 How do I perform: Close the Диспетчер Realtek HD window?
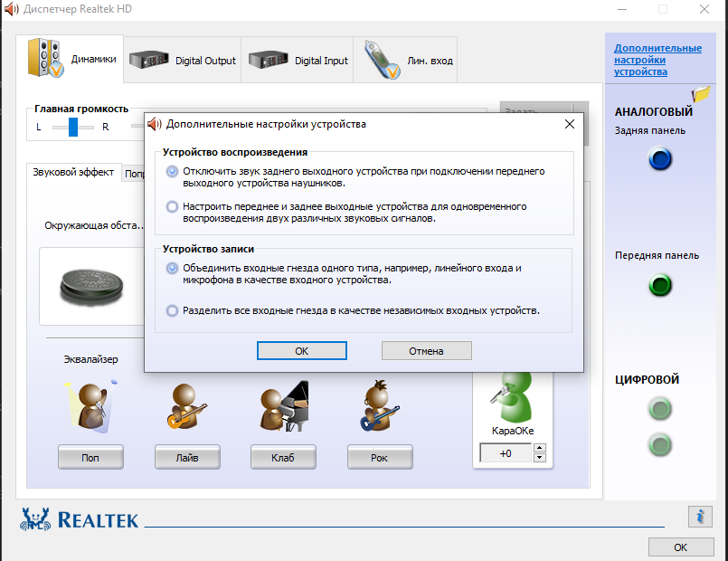[x=704, y=9]
